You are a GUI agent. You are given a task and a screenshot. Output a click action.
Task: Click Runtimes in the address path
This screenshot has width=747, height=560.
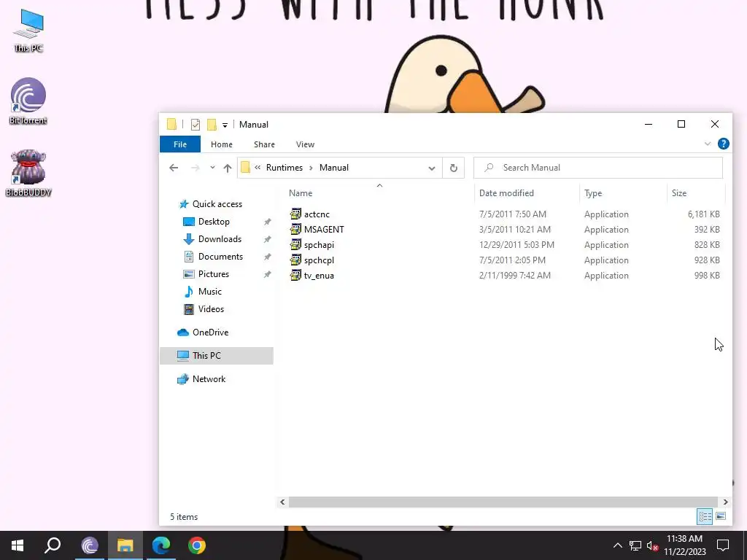point(285,168)
